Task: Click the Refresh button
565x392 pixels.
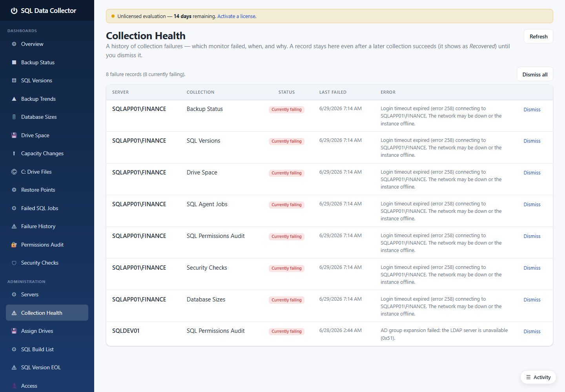Action: click(538, 36)
